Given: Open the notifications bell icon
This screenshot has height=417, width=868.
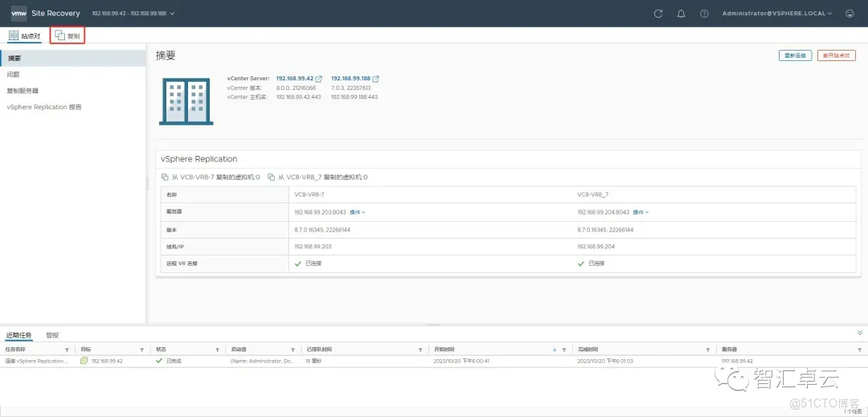Looking at the screenshot, I should (682, 14).
